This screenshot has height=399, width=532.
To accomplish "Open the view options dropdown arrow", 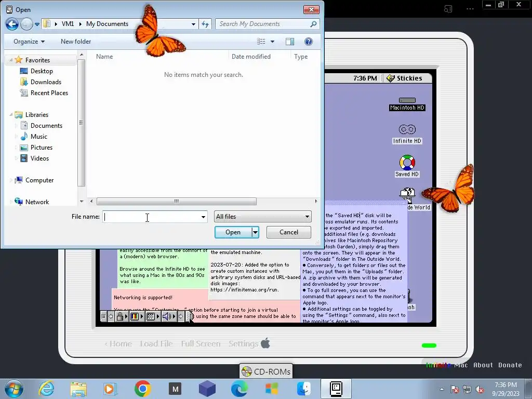I will (x=272, y=42).
